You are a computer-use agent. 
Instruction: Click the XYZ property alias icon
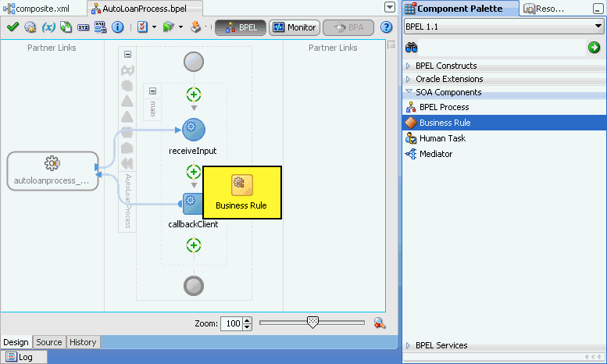[84, 27]
